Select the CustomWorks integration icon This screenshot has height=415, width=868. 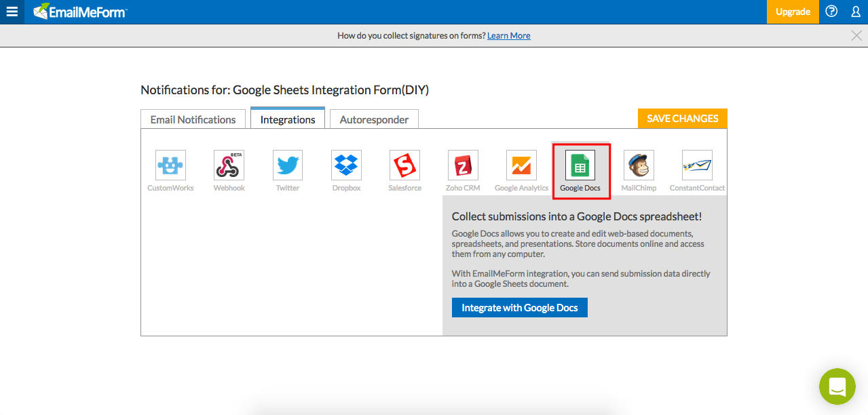(x=170, y=165)
